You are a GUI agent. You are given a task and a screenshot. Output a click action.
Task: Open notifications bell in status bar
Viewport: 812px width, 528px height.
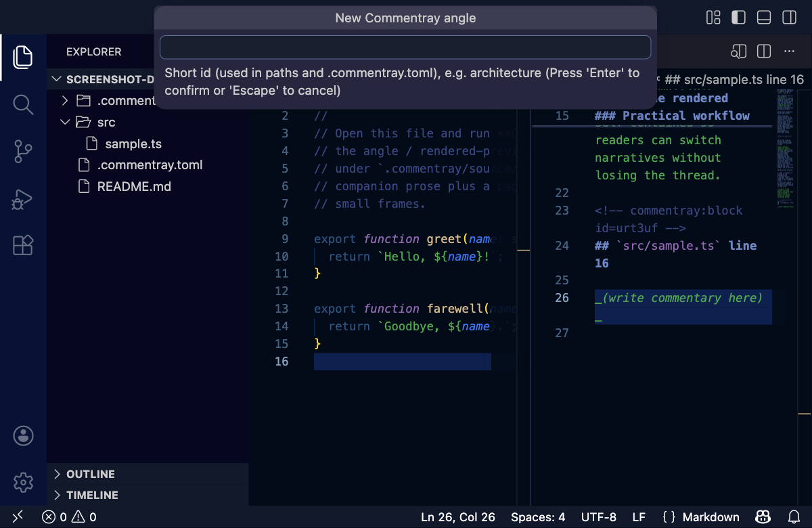pos(794,517)
